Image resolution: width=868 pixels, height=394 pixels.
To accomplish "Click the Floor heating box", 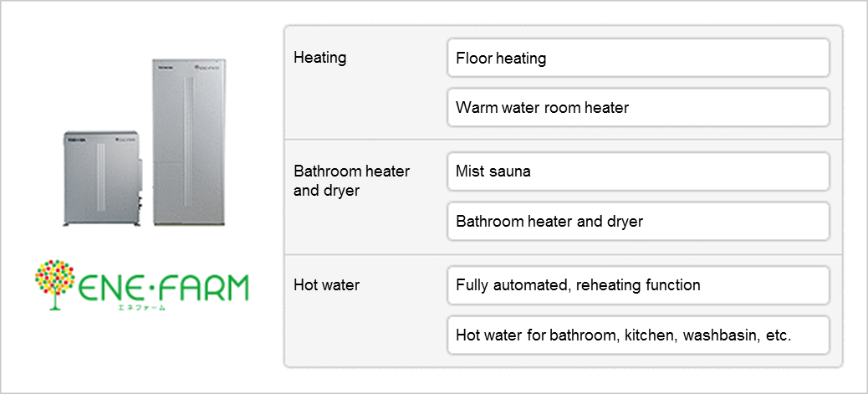I will pos(638,58).
